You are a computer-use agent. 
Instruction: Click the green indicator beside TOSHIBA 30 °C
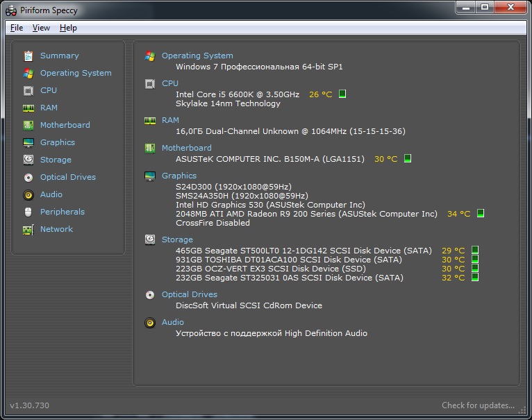(x=475, y=259)
